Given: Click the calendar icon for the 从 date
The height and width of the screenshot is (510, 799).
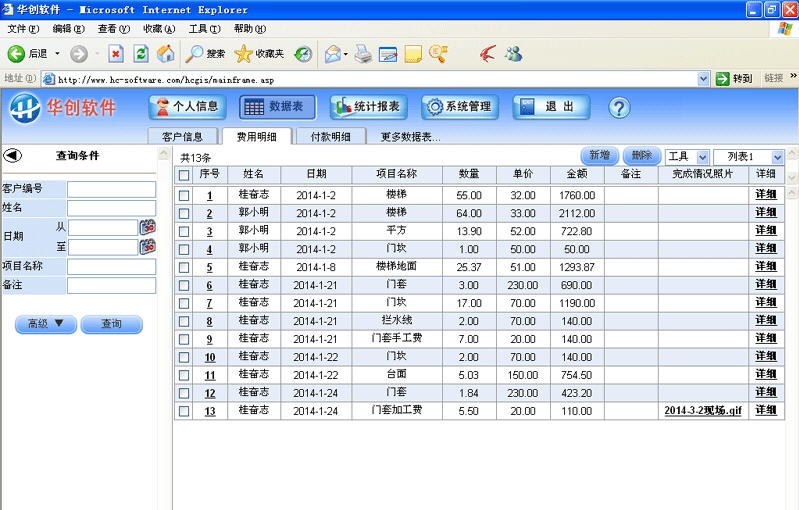Looking at the screenshot, I should pyautogui.click(x=148, y=227).
